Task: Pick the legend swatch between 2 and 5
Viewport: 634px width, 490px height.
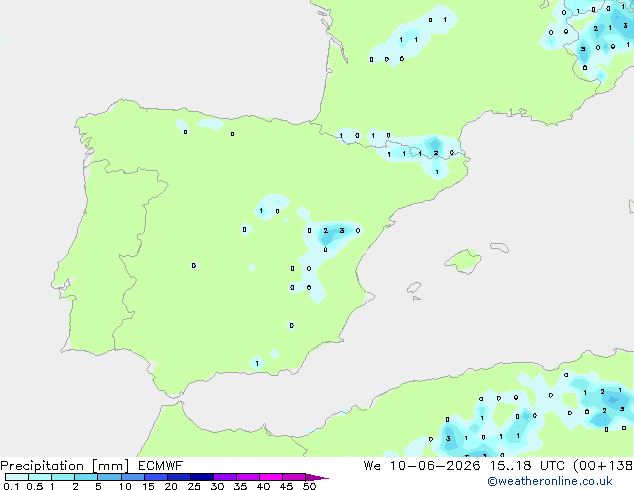Action: (86, 477)
